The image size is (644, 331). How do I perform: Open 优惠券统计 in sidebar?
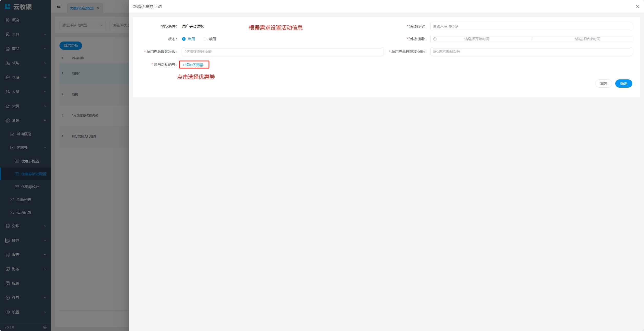point(30,187)
